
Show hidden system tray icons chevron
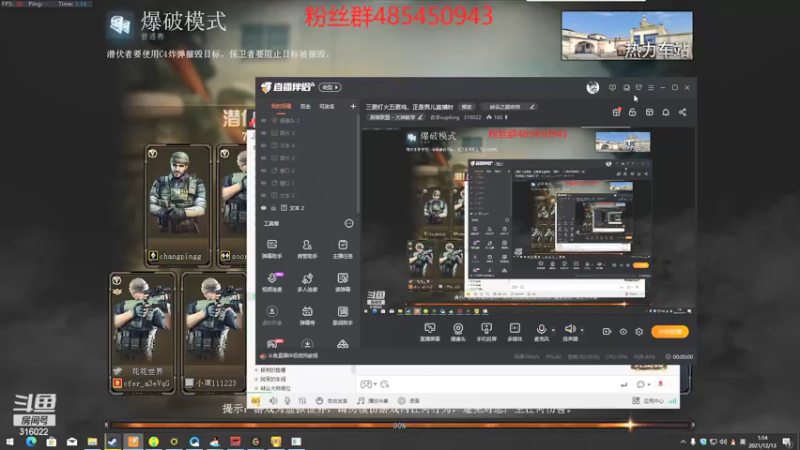tap(683, 442)
